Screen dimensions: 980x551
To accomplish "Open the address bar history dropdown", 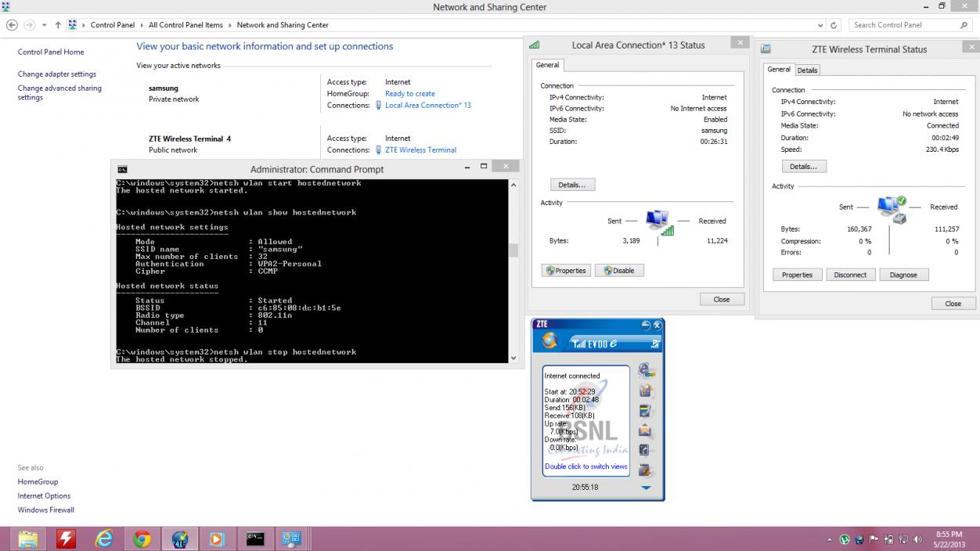I will [820, 25].
